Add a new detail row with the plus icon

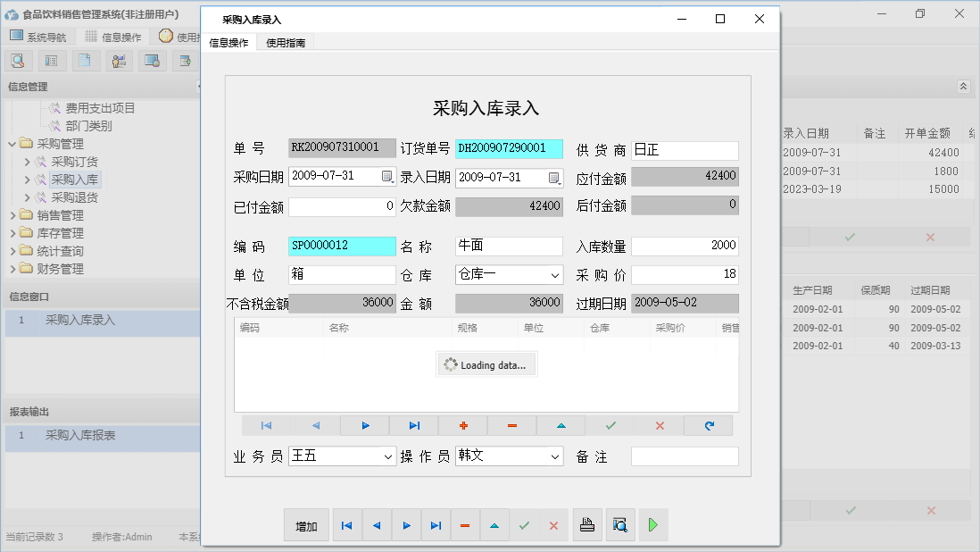click(462, 425)
